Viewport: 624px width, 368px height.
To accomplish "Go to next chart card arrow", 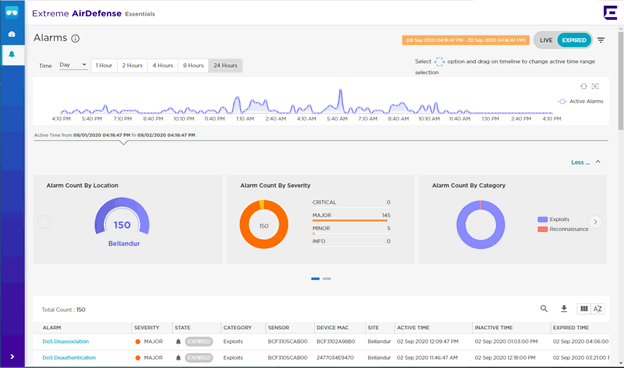I will (595, 222).
